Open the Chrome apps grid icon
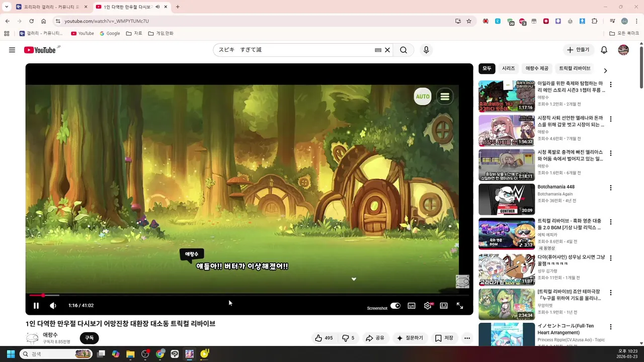This screenshot has height=362, width=644. point(7,34)
